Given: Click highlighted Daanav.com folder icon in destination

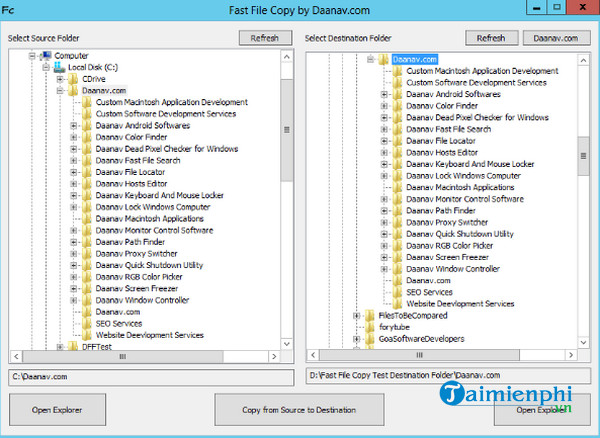Looking at the screenshot, I should click(x=383, y=59).
